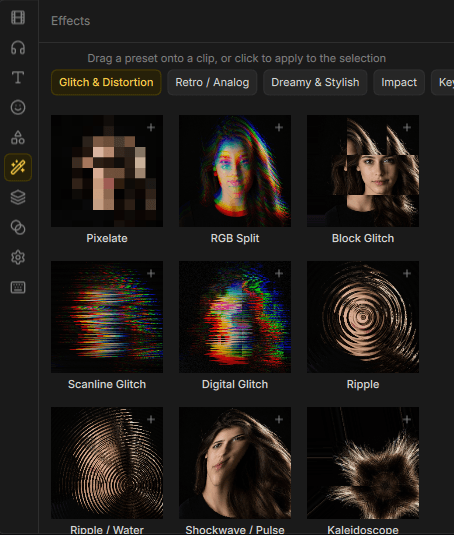
Task: Apply the Scanline Glitch preset thumbnail
Action: [x=107, y=317]
